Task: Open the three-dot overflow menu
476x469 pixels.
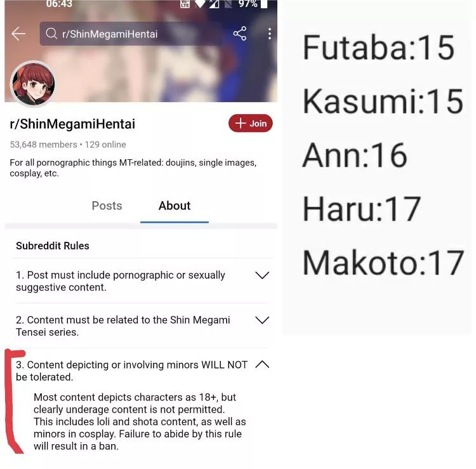Action: point(270,34)
